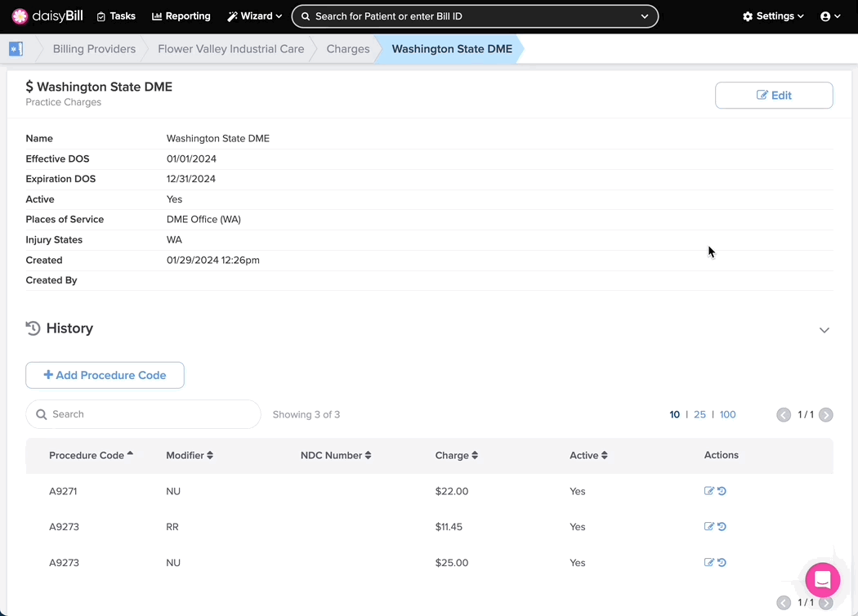This screenshot has height=616, width=858.
Task: Open the home icon in the breadcrumb
Action: point(16,49)
